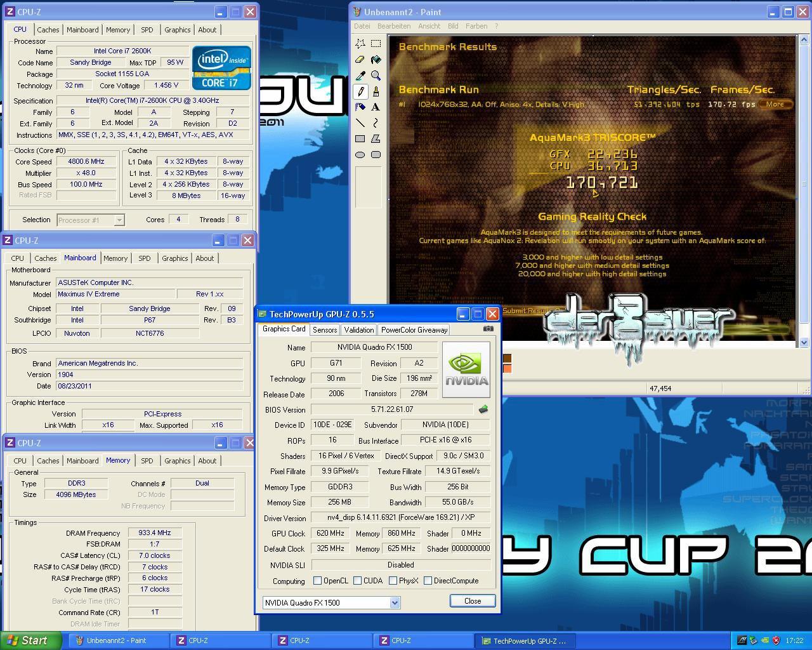The width and height of the screenshot is (812, 650).
Task: Select the Ellipse shape tool in Paint
Action: (x=360, y=155)
